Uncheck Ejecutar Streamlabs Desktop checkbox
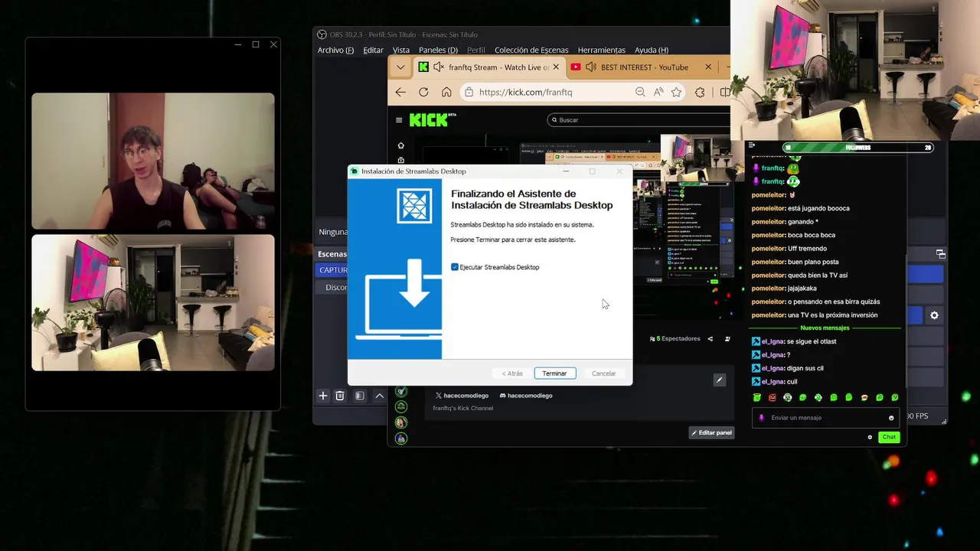This screenshot has height=551, width=980. click(455, 267)
